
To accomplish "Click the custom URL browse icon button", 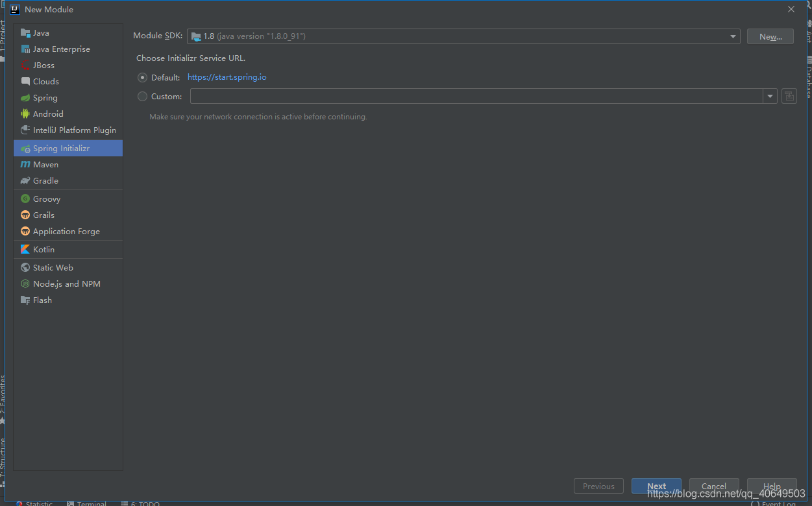I will tap(789, 96).
